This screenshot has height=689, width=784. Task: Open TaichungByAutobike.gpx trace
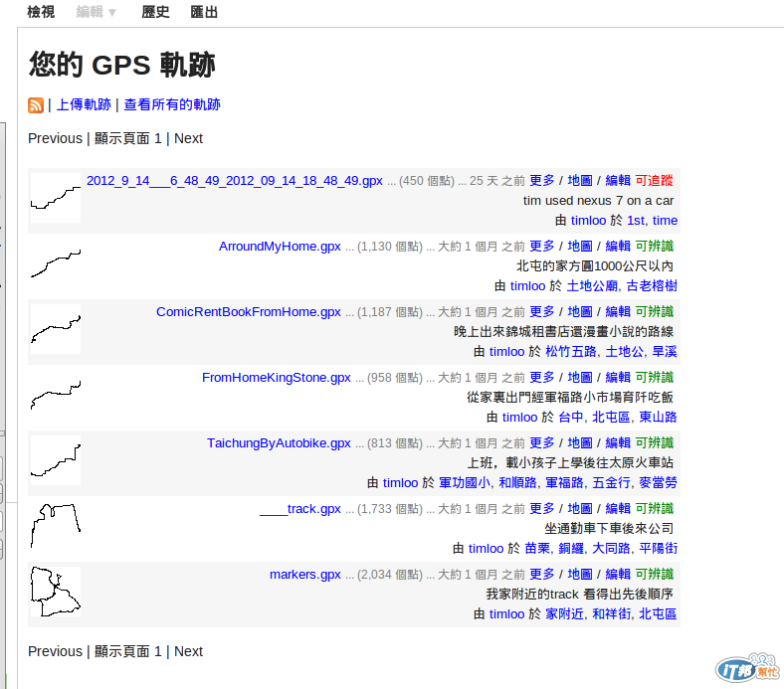[279, 443]
